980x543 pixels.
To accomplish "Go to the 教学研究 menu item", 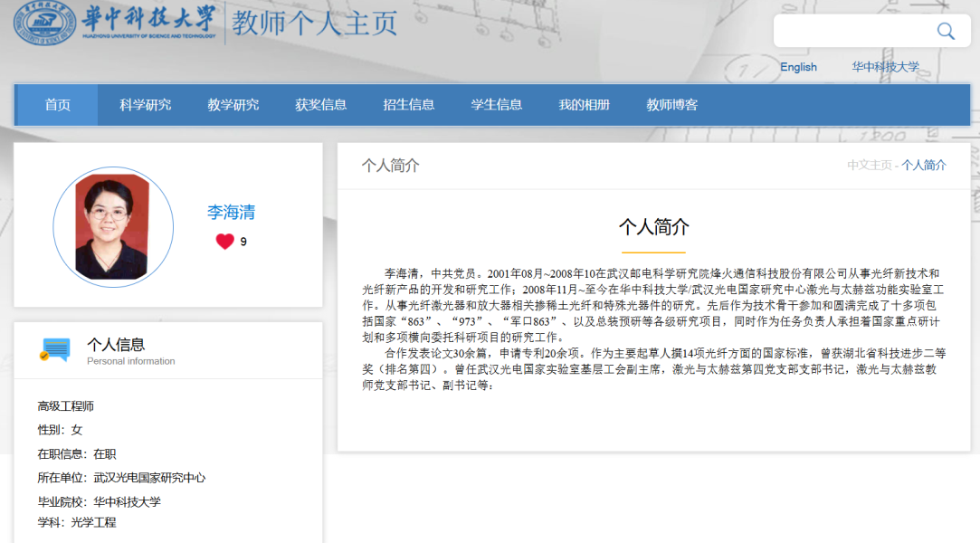I will (233, 105).
